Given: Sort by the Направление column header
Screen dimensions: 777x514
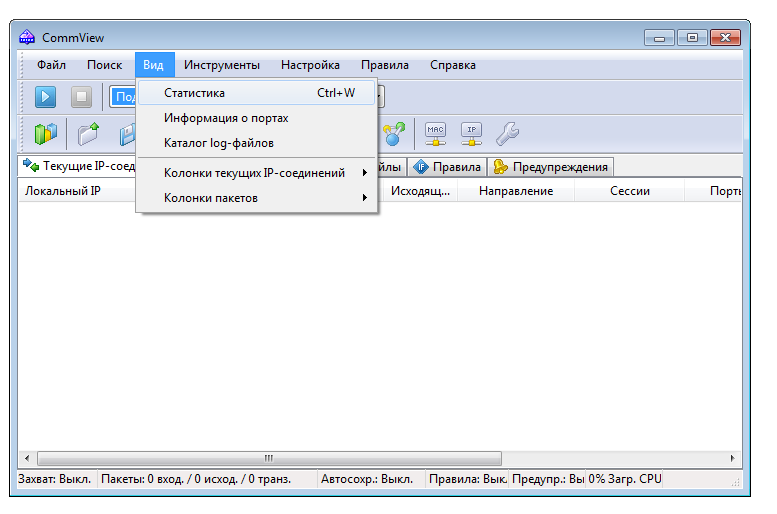Looking at the screenshot, I should tap(516, 191).
